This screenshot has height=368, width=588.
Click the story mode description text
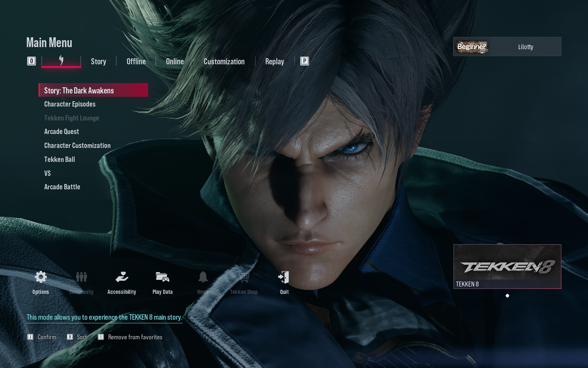[104, 317]
